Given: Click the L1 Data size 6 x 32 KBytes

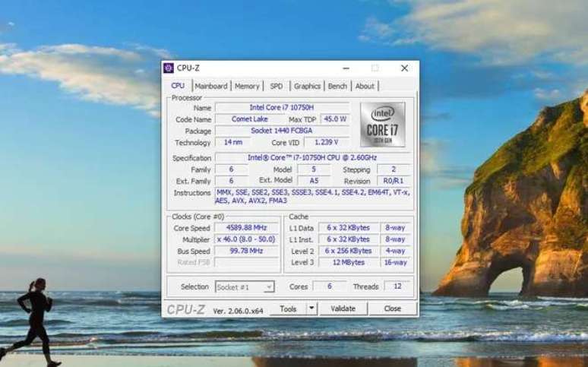Looking at the screenshot, I should (349, 228).
